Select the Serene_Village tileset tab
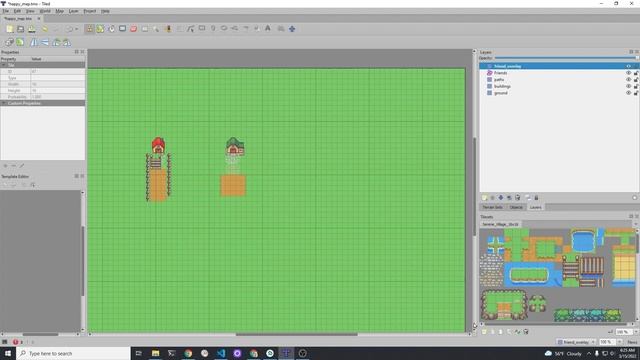This screenshot has width=640, height=360. [500, 224]
